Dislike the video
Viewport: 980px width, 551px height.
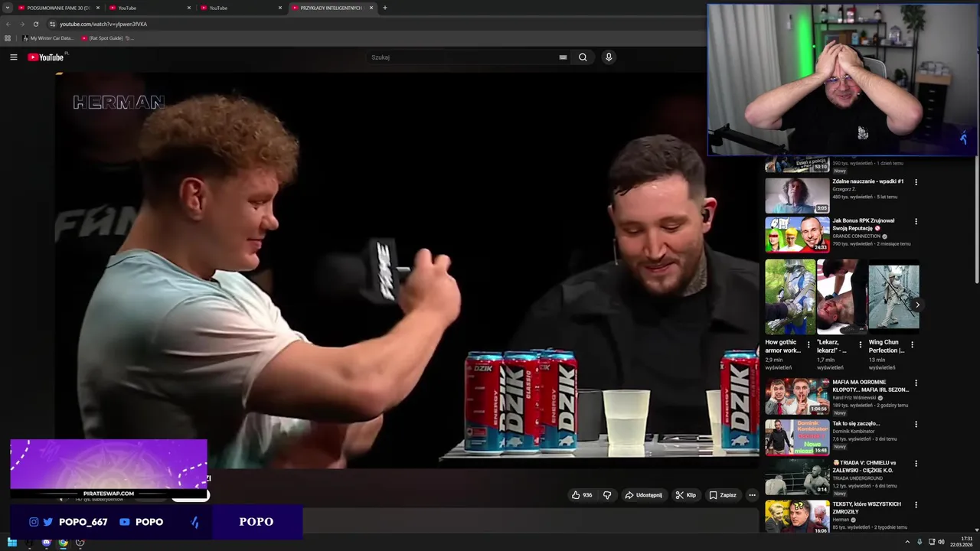[607, 495]
